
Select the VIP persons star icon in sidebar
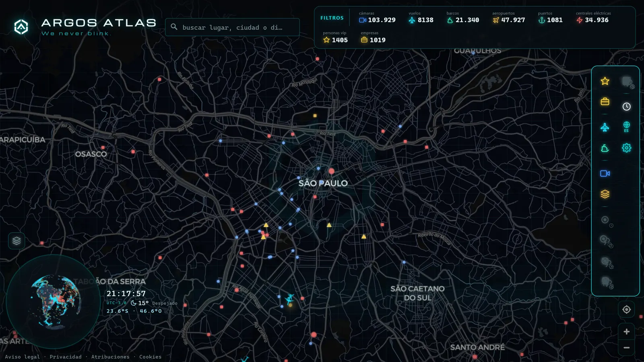(605, 81)
